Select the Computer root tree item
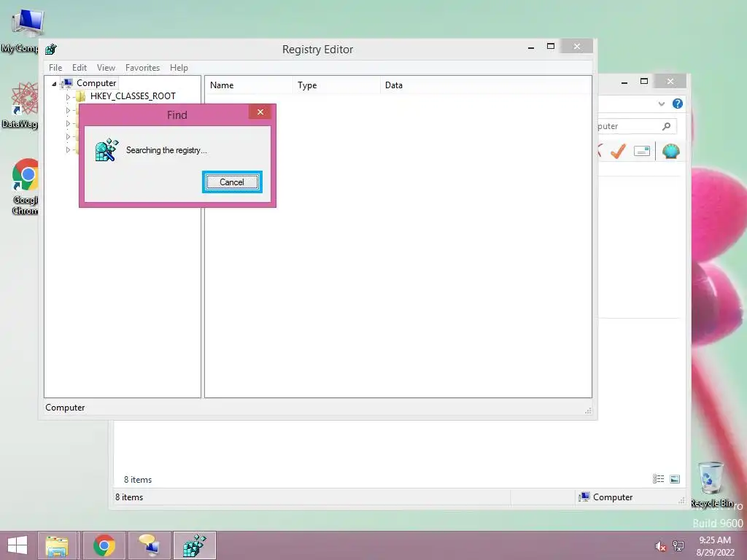 (96, 83)
